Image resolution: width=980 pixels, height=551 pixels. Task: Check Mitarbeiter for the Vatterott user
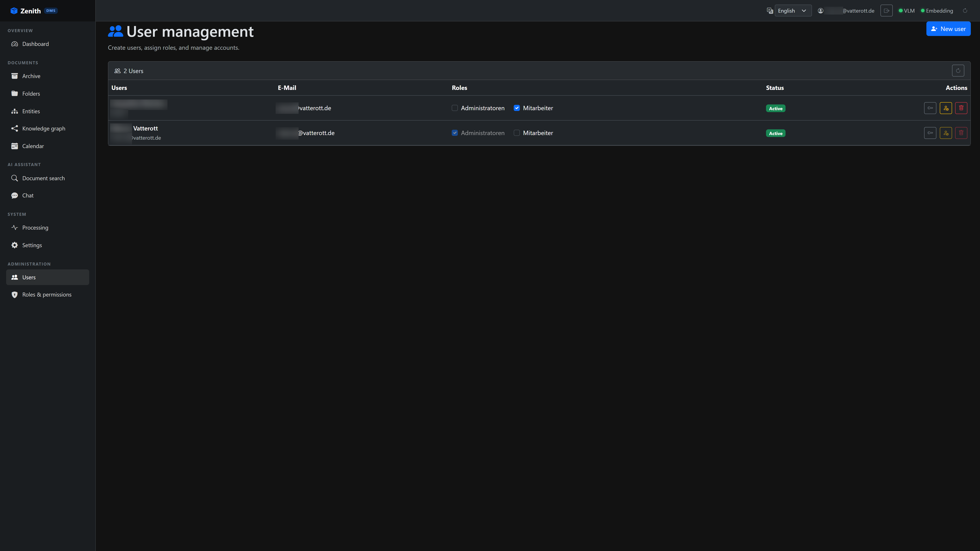point(517,133)
